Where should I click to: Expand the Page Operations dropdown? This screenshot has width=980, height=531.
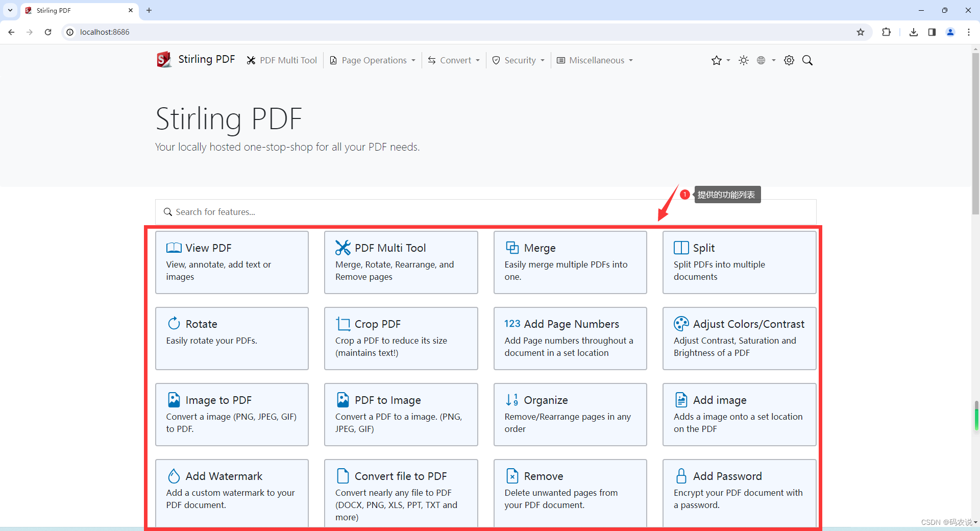click(x=373, y=60)
